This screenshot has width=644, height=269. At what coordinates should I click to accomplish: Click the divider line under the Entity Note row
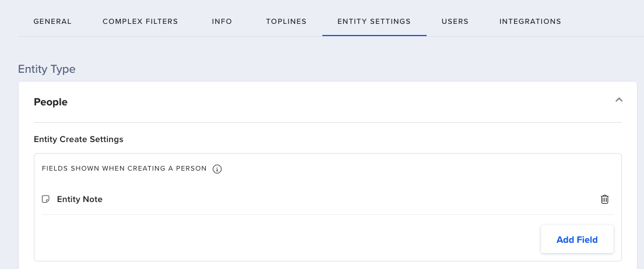pyautogui.click(x=328, y=214)
